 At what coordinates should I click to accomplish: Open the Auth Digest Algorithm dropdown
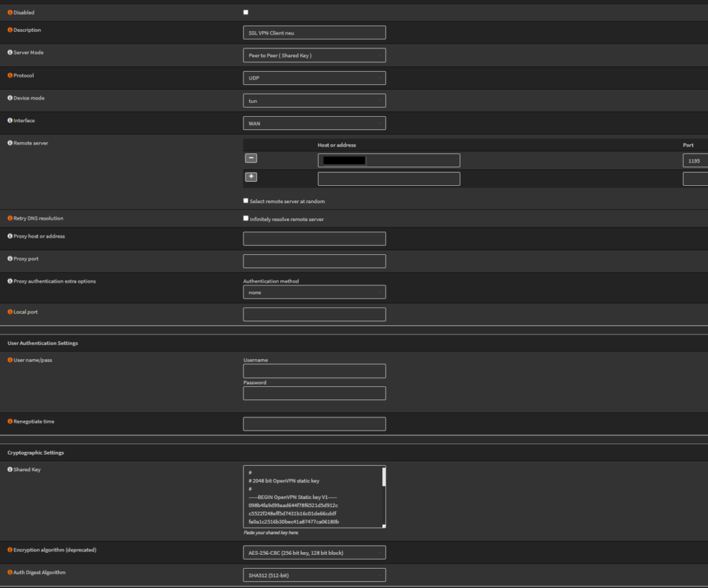tap(314, 575)
